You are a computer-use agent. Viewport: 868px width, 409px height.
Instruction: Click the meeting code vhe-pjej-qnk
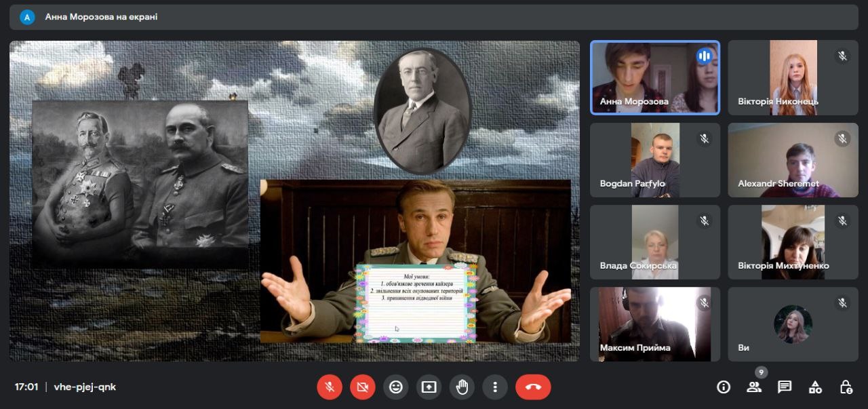coord(84,387)
